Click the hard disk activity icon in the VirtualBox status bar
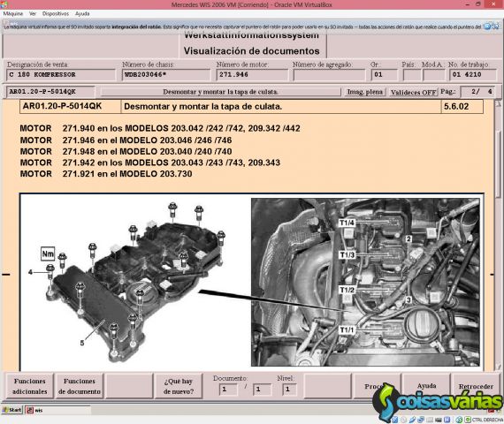The height and width of the screenshot is (424, 504). coord(394,420)
